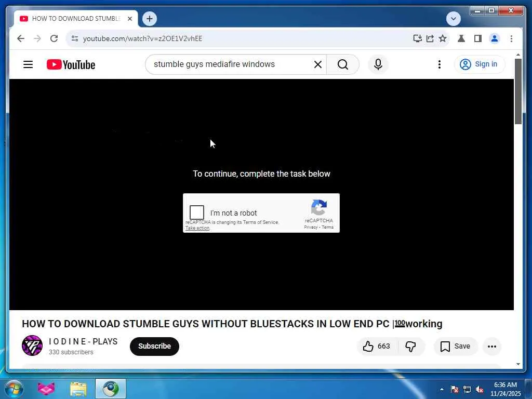Go to YouTube home via logo
532x399 pixels.
coord(71,64)
